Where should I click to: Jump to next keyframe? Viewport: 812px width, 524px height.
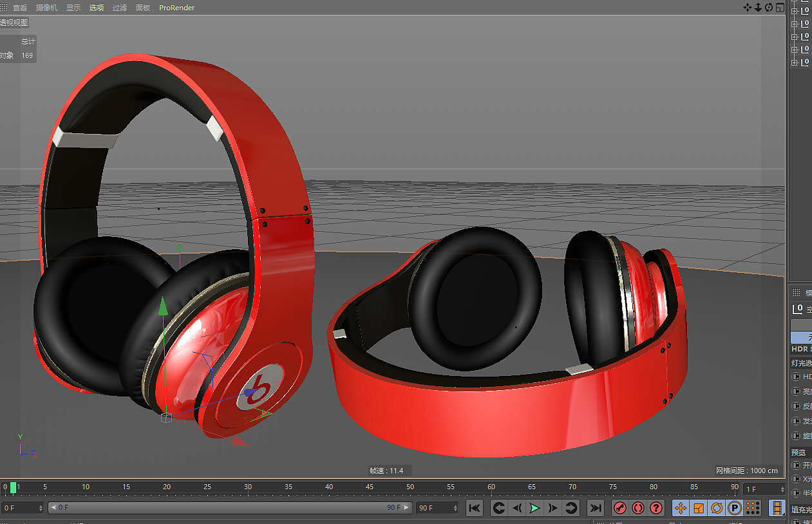coord(571,508)
